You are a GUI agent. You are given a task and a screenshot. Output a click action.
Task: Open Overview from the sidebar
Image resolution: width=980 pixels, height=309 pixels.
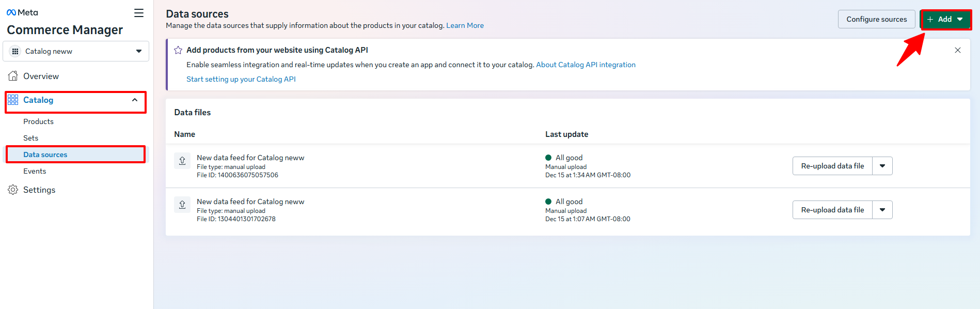point(41,76)
